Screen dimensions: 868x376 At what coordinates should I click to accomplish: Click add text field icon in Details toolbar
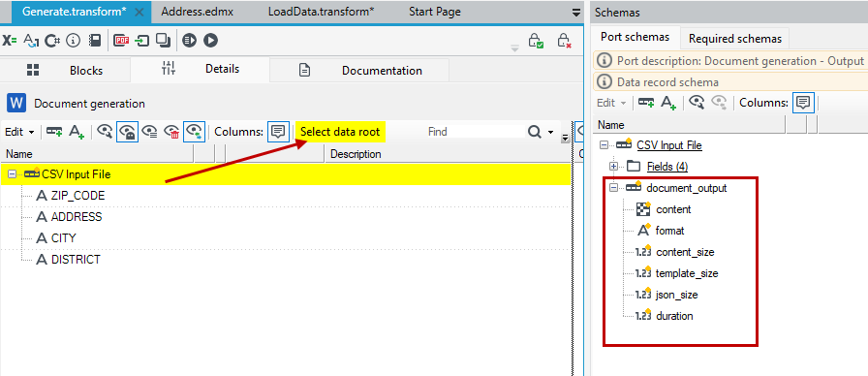point(77,132)
